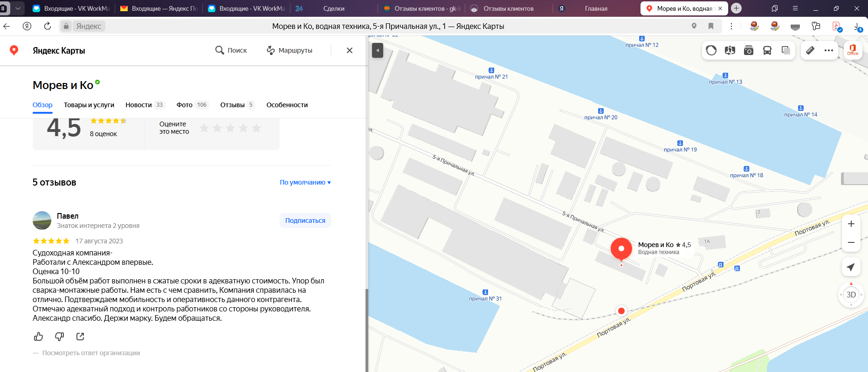Open map layers selector icon
The image size is (868, 372).
[x=786, y=50]
